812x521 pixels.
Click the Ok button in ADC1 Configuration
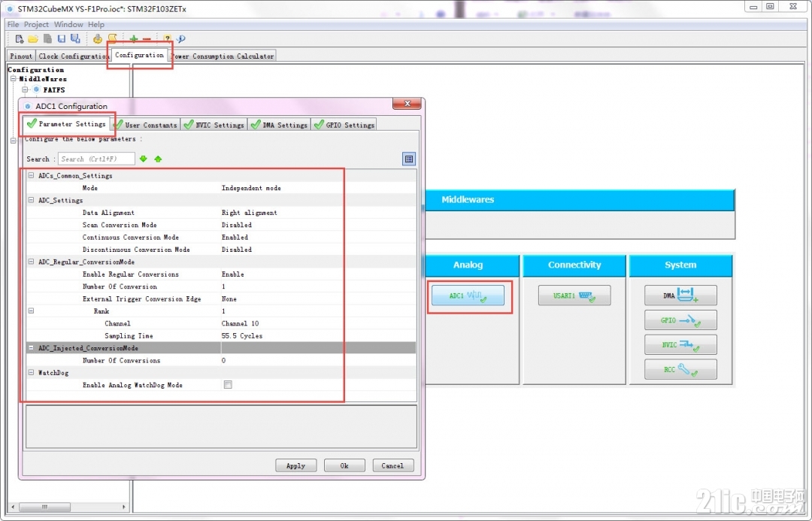(x=344, y=465)
